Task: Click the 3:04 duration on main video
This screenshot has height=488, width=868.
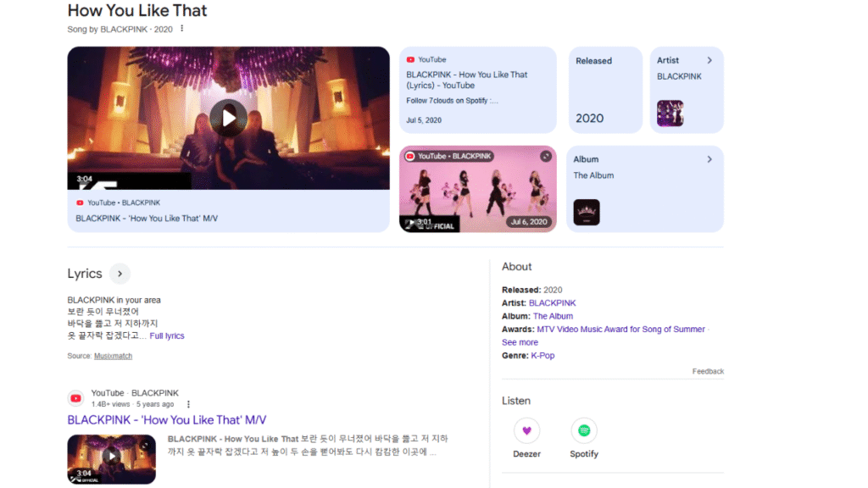Action: click(84, 179)
